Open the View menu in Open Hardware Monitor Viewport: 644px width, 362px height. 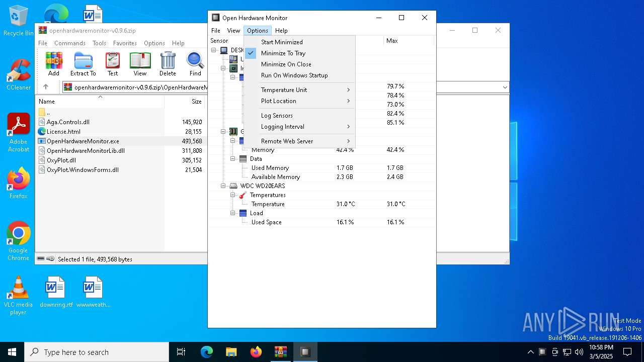pos(233,31)
